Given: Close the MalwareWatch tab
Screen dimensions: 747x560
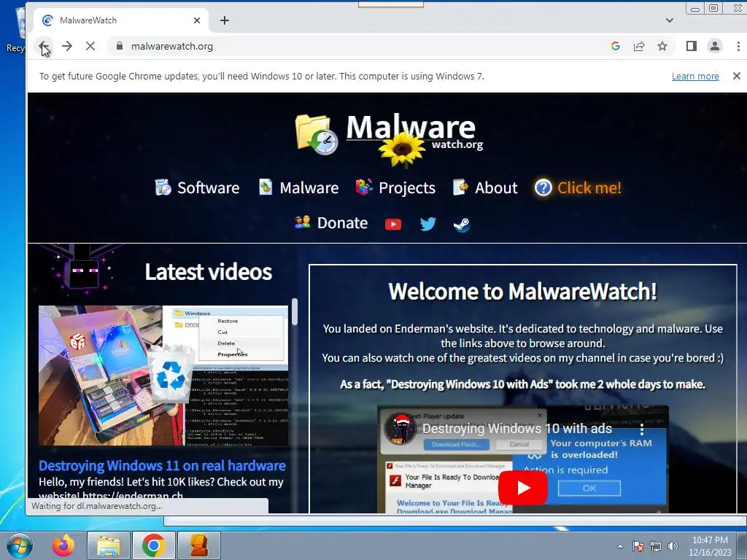Looking at the screenshot, I should 197,20.
